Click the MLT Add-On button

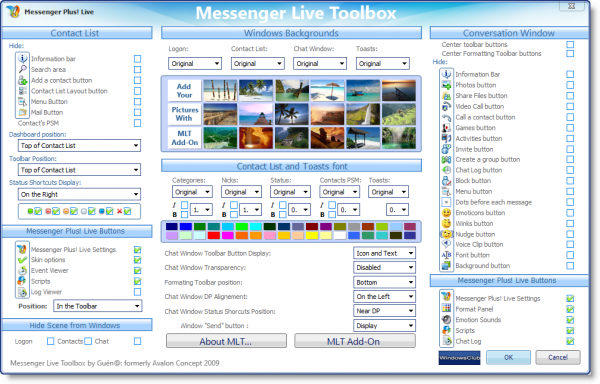click(354, 341)
